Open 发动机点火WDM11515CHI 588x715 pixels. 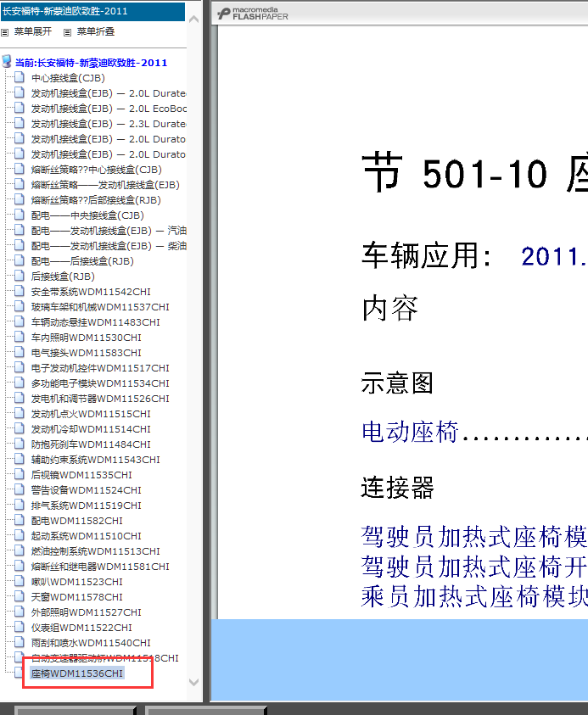pos(91,414)
